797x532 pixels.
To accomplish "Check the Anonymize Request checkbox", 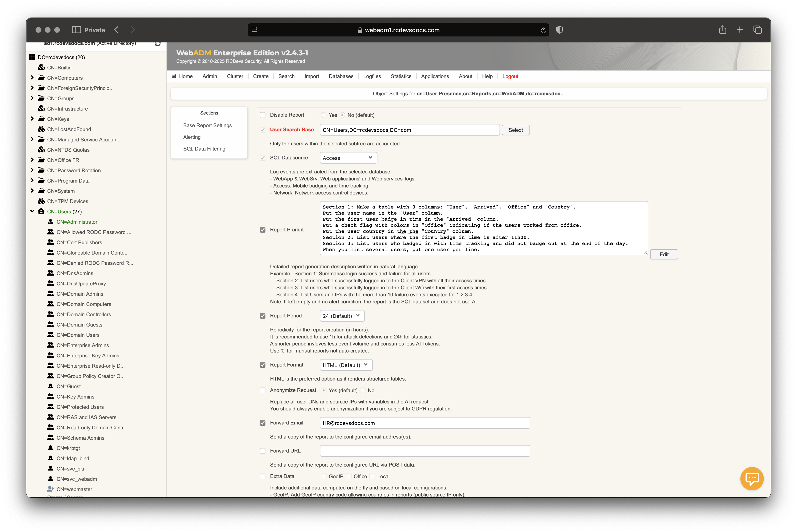I will [262, 390].
